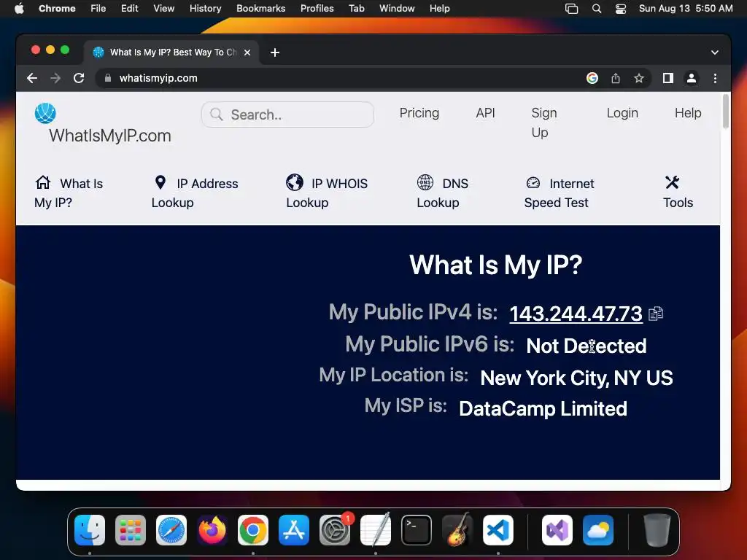Open Spotlight search in menu bar
747x560 pixels.
(597, 9)
